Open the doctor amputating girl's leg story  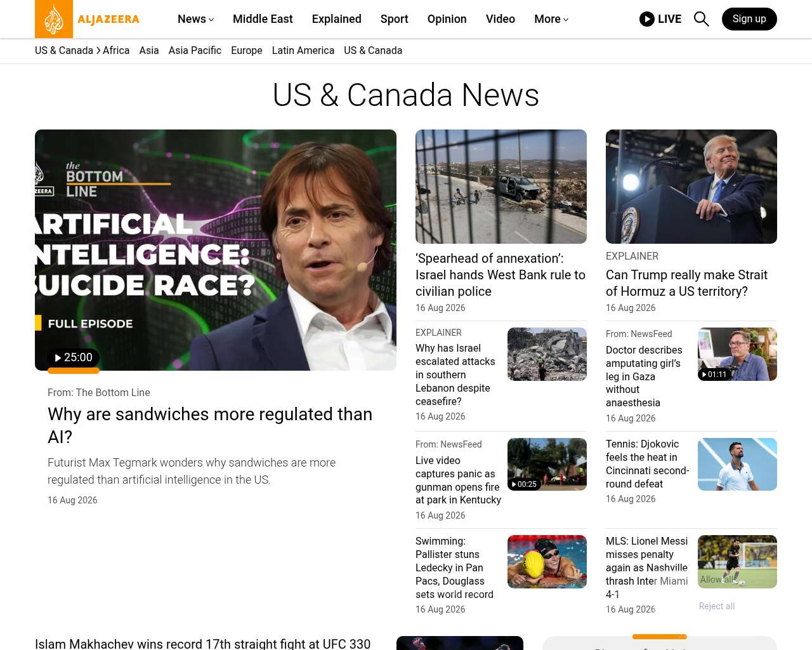pos(644,376)
